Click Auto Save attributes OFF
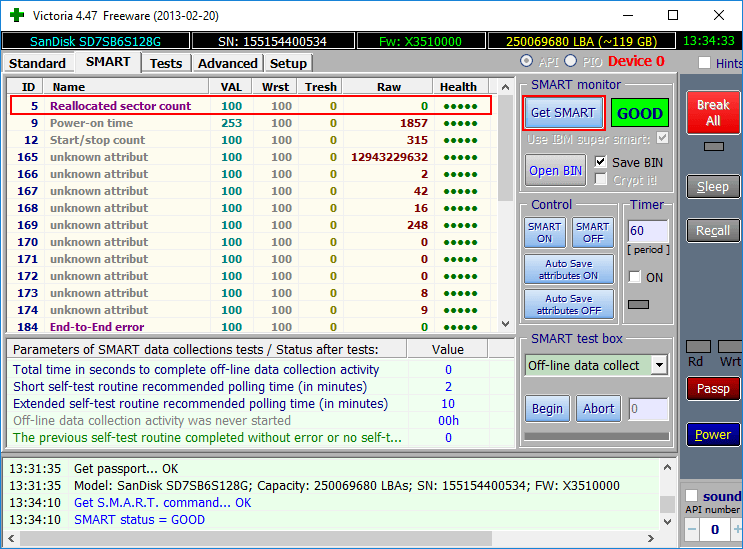The image size is (743, 549). 569,305
